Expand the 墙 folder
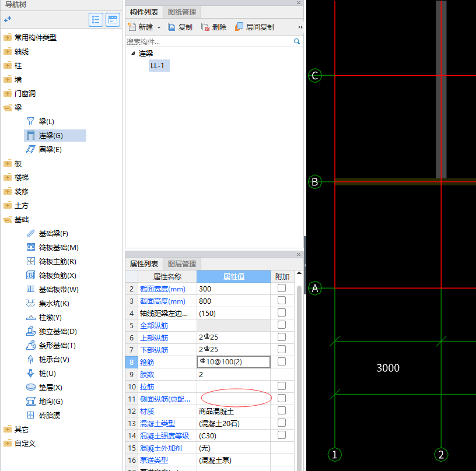This screenshot has width=476, height=471. [8, 79]
